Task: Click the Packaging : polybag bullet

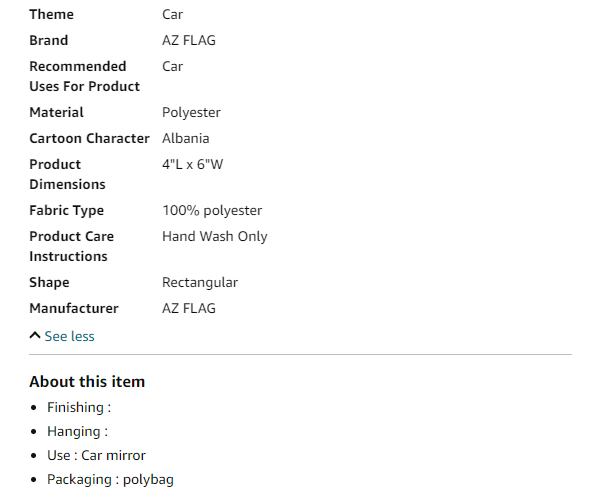Action: (110, 479)
